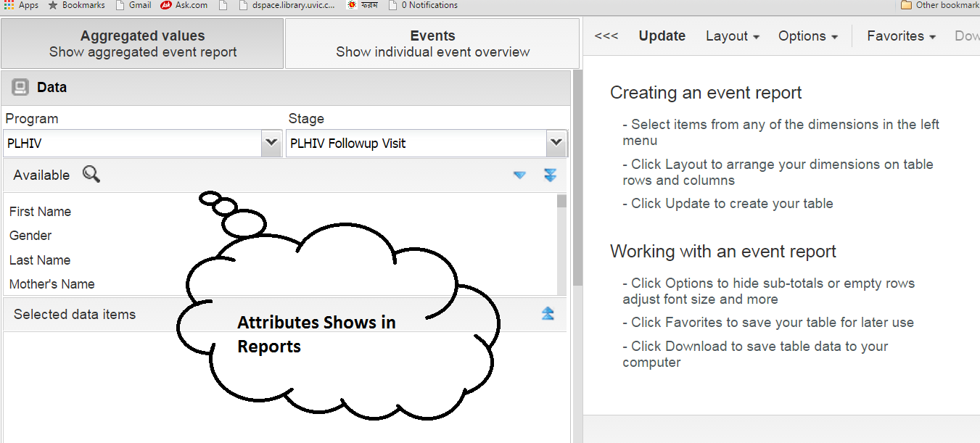Image resolution: width=980 pixels, height=443 pixels.
Task: Switch to Events tab
Action: pos(432,44)
